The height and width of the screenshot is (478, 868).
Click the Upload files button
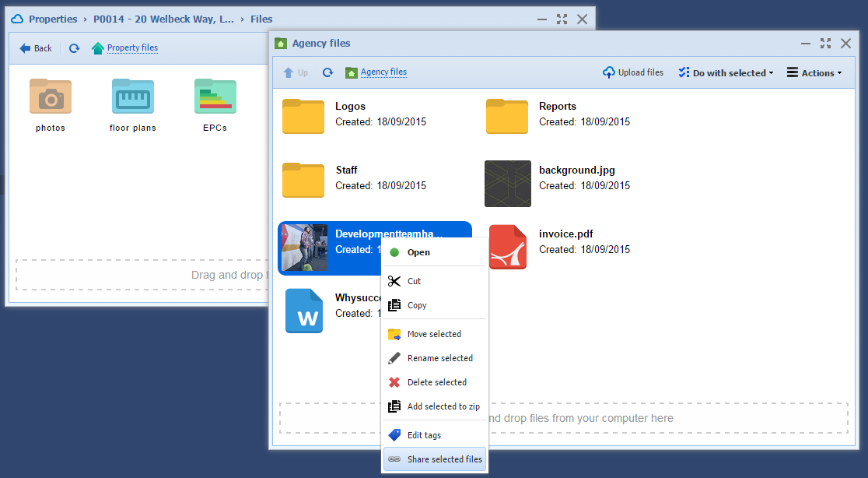tap(633, 72)
